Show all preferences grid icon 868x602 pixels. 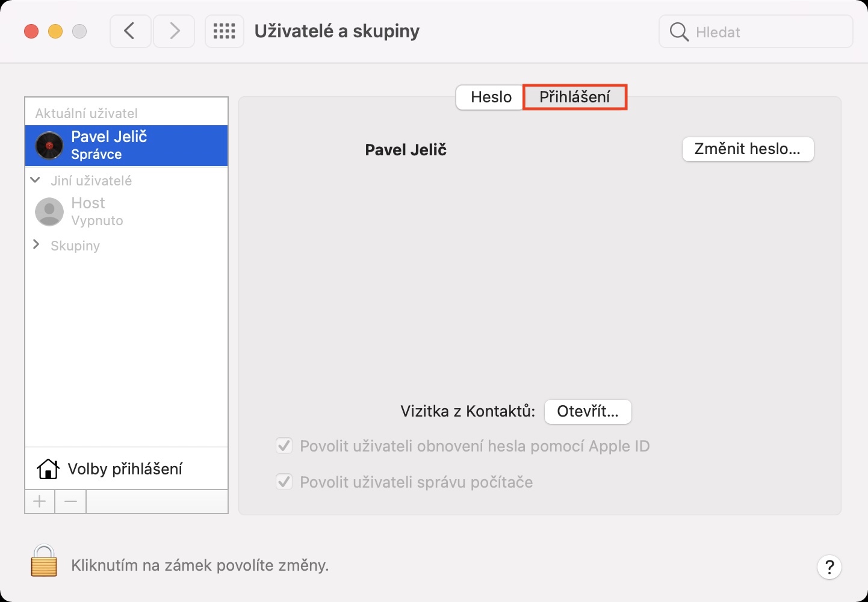tap(224, 31)
